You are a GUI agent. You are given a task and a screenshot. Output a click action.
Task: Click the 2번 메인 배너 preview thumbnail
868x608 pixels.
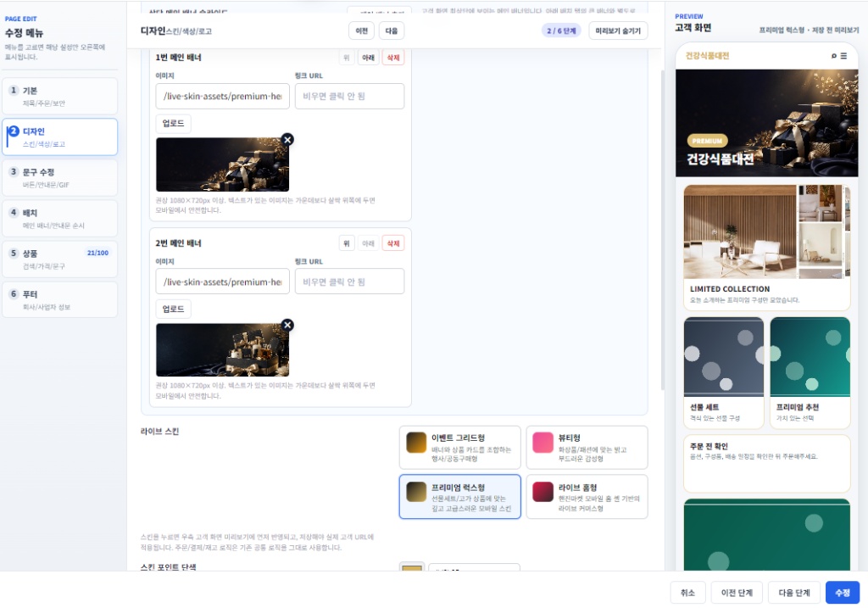(223, 350)
